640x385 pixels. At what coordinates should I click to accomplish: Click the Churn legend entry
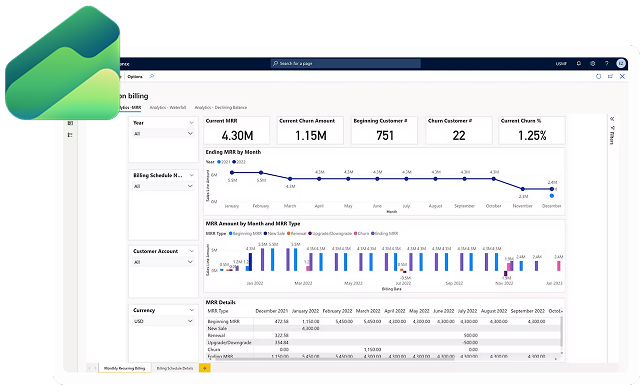pyautogui.click(x=361, y=234)
